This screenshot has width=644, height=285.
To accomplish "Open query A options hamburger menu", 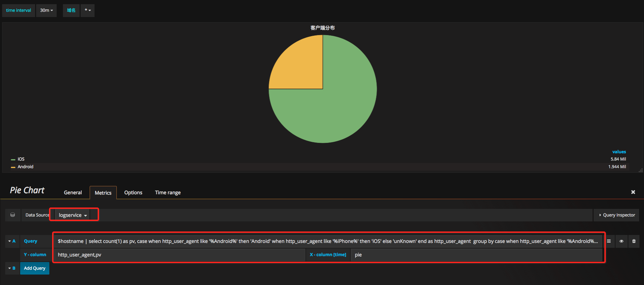I will pyautogui.click(x=609, y=241).
